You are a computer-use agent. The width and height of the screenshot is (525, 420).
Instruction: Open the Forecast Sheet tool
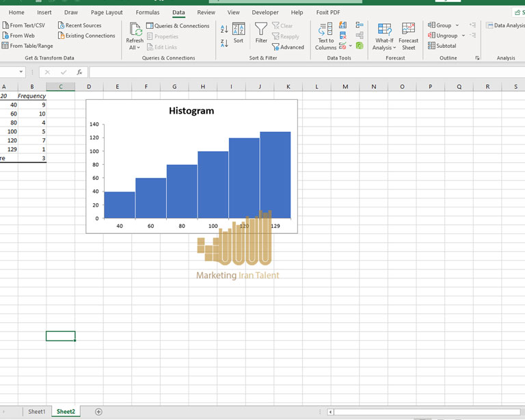[x=408, y=30]
